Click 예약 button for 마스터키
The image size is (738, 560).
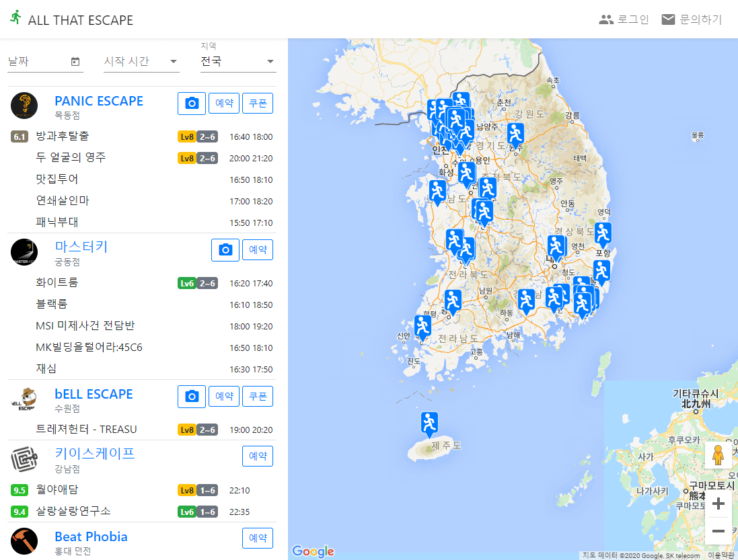point(258,249)
